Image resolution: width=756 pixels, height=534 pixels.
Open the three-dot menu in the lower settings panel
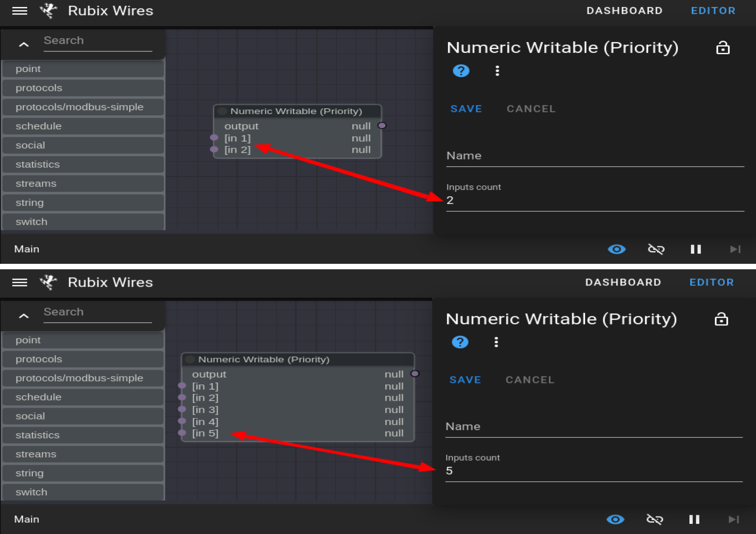496,342
